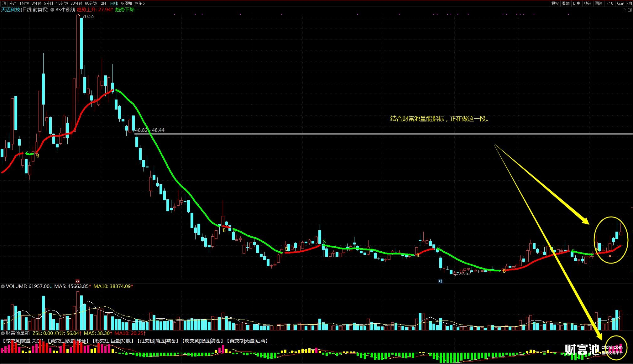Screen dimensions: 633x364
Task: Select the 日线 period tab
Action: coord(114,3)
